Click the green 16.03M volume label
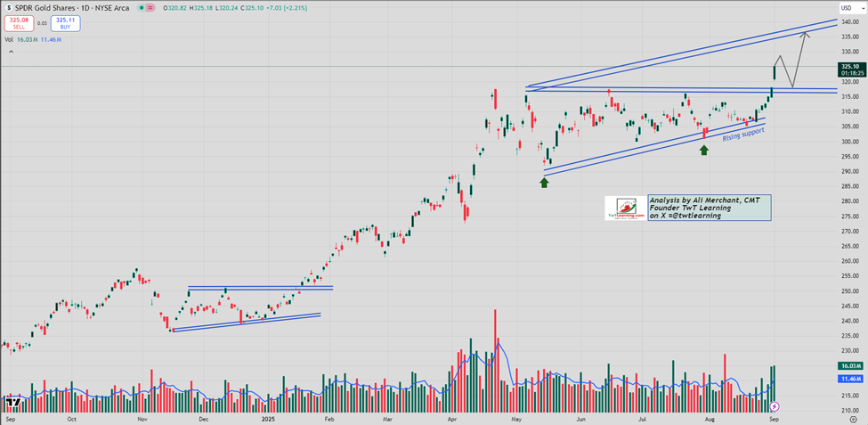This screenshot has width=868, height=425. coord(852,365)
